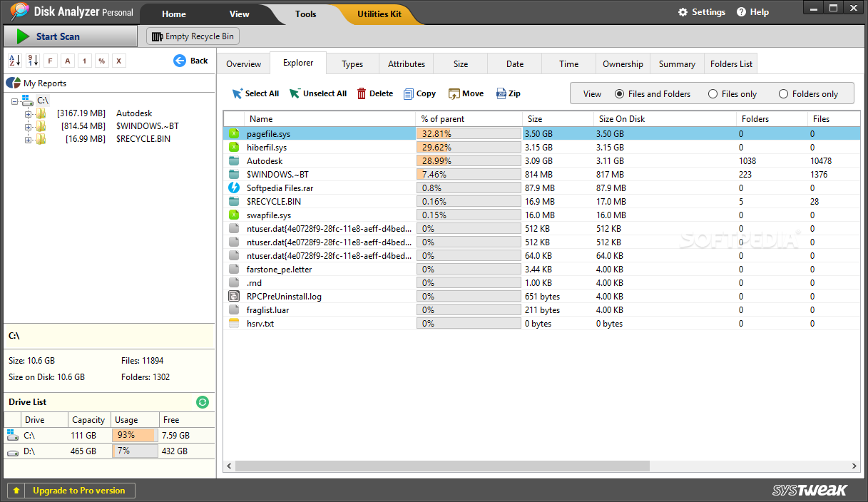Click the Unselect All cursor icon
This screenshot has height=502, width=868.
tap(295, 93)
